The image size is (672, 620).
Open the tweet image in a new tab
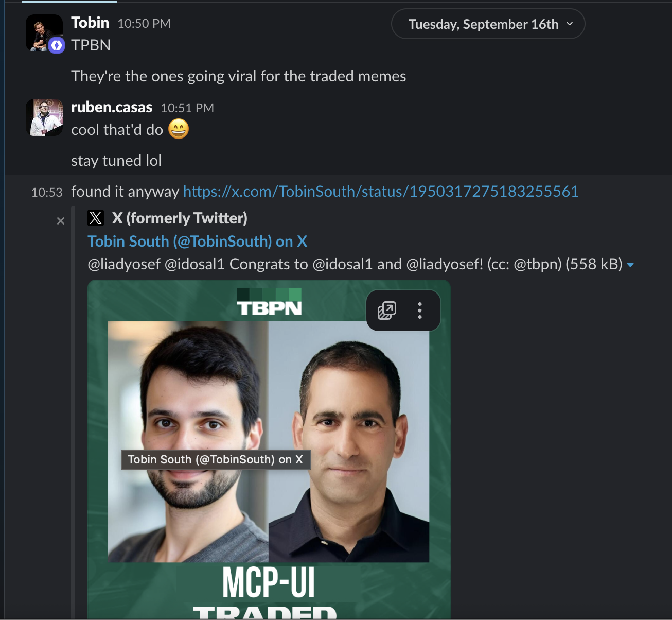tap(387, 310)
